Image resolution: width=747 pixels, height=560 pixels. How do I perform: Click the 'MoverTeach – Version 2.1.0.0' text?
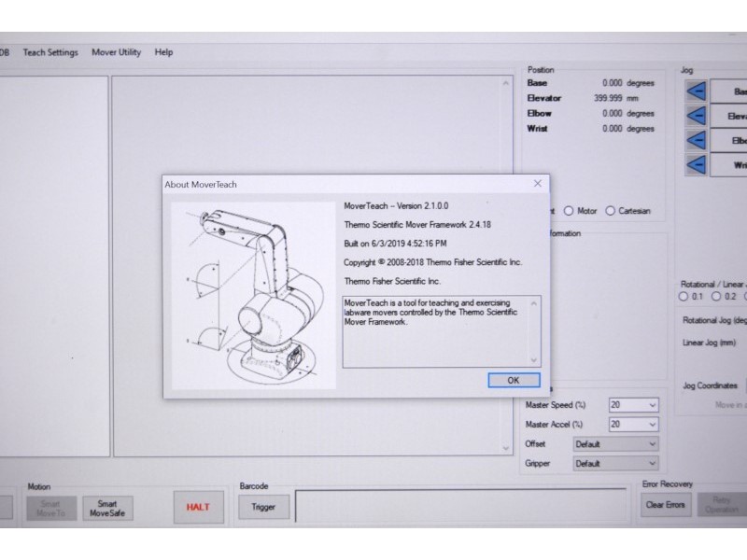[396, 206]
